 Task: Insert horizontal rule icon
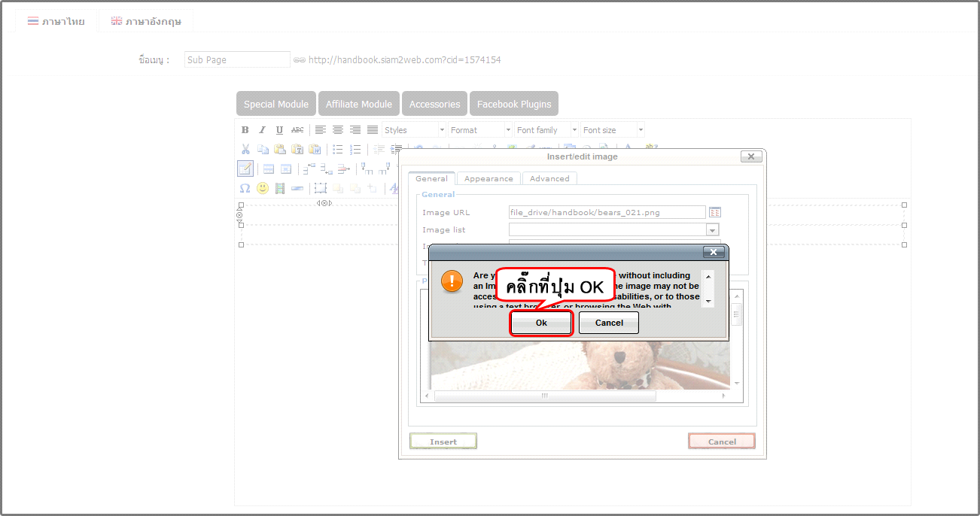(x=297, y=188)
